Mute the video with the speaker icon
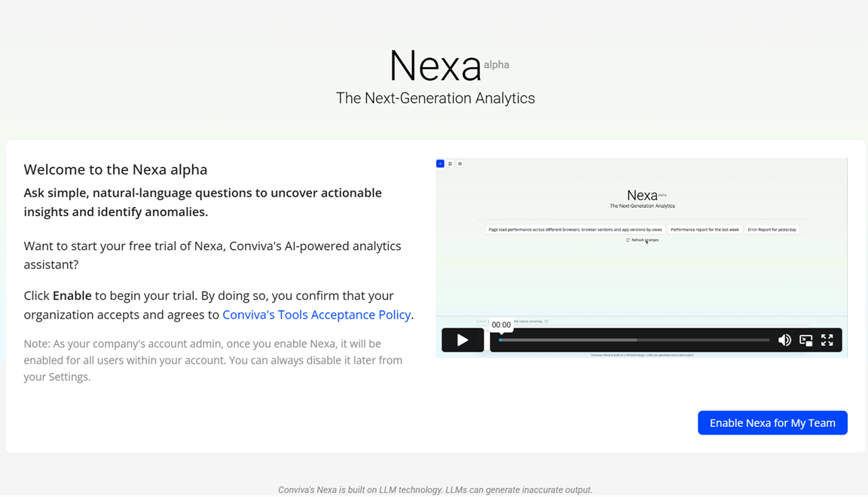This screenshot has height=497, width=868. pyautogui.click(x=784, y=340)
